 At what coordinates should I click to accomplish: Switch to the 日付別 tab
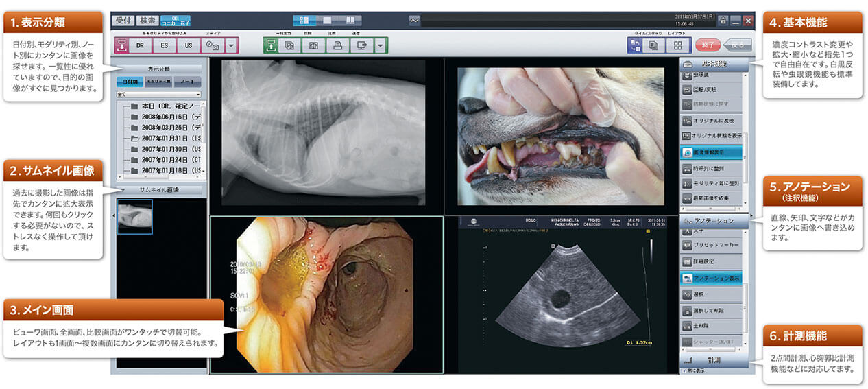pos(129,82)
